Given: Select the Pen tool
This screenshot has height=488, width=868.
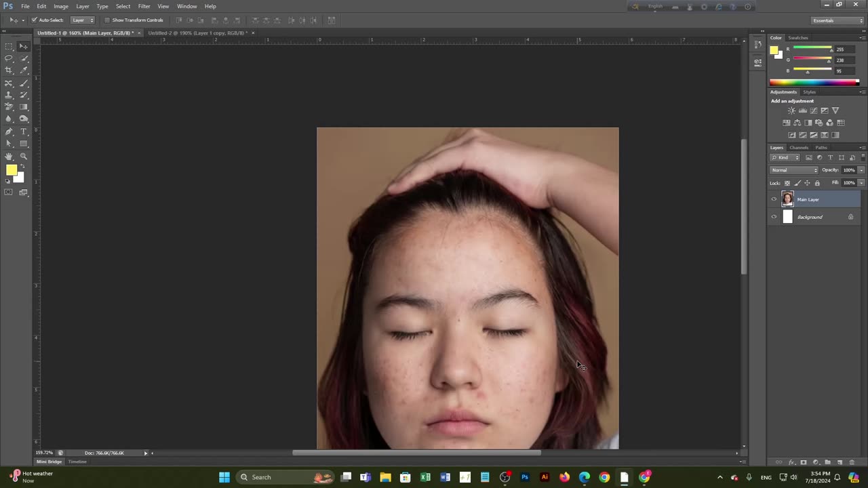Looking at the screenshot, I should click(x=9, y=131).
